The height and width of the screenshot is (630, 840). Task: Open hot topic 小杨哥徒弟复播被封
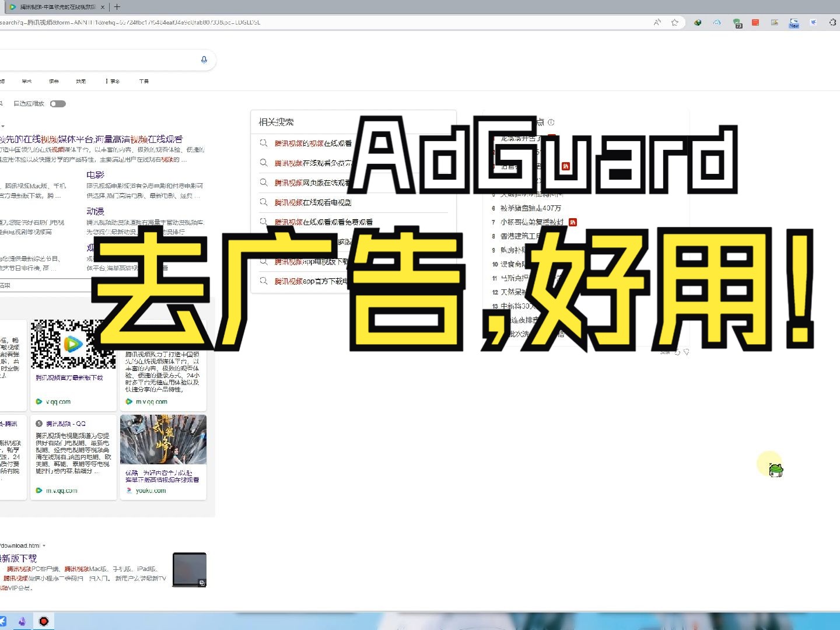532,222
